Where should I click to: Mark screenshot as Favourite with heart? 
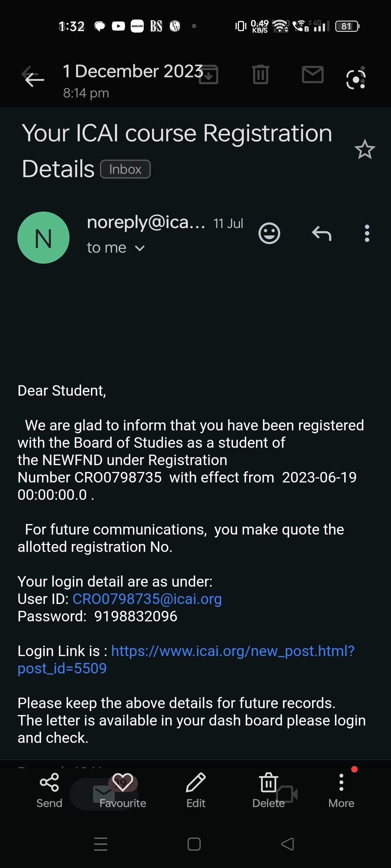click(x=123, y=790)
